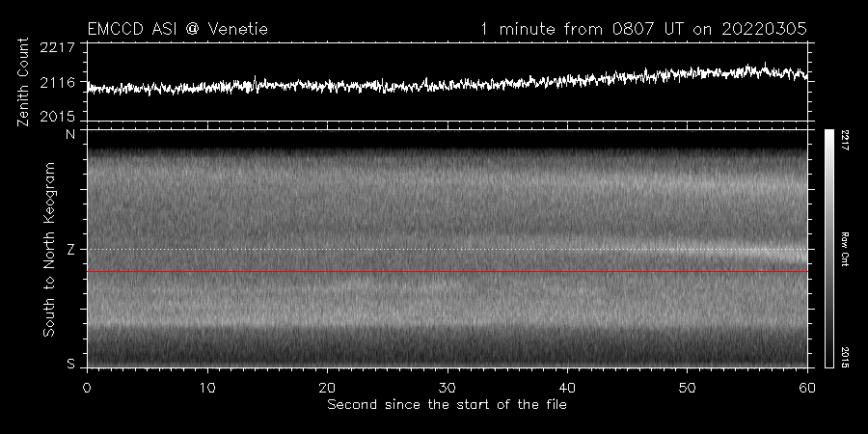Click the '1 minute from 0807 UT on 20220305' header
The image size is (868, 434).
tap(643, 29)
